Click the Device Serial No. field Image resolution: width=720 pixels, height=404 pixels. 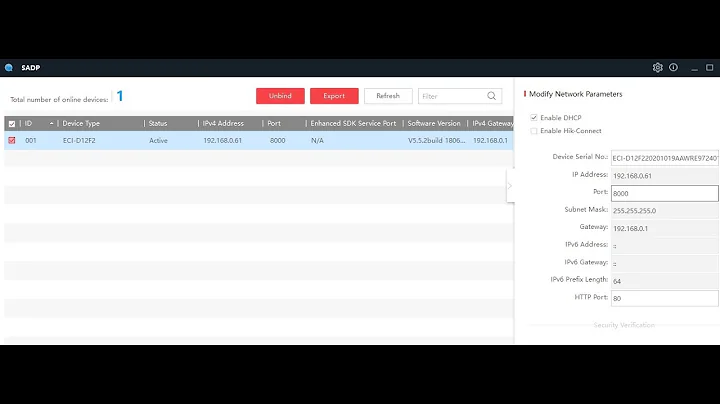pos(664,158)
